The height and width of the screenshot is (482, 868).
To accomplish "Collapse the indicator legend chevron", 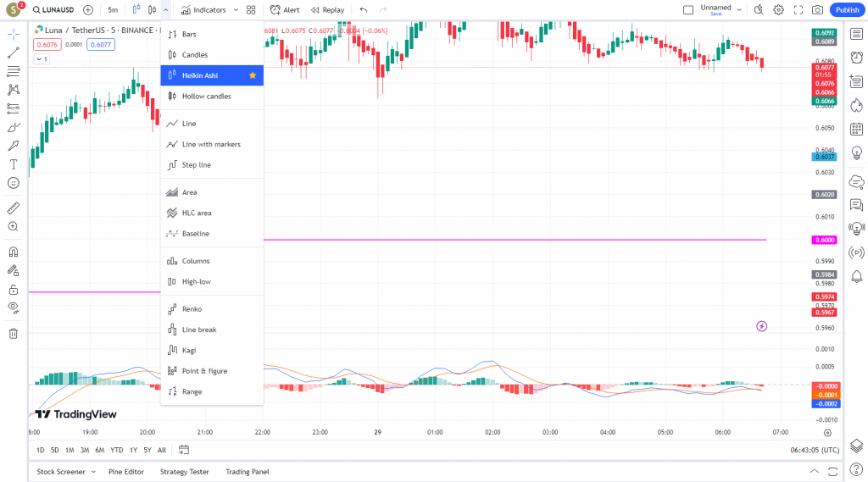I will (42, 58).
